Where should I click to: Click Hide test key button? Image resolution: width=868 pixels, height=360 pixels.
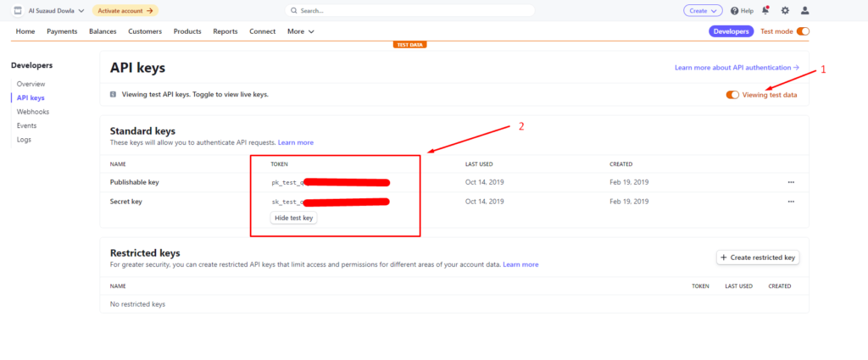294,218
